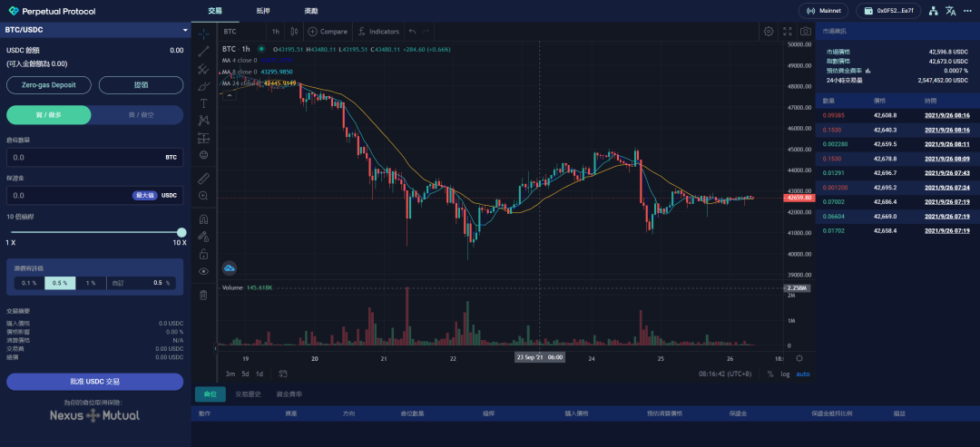Select the brush drawing tool
The height and width of the screenshot is (447, 980).
[203, 86]
